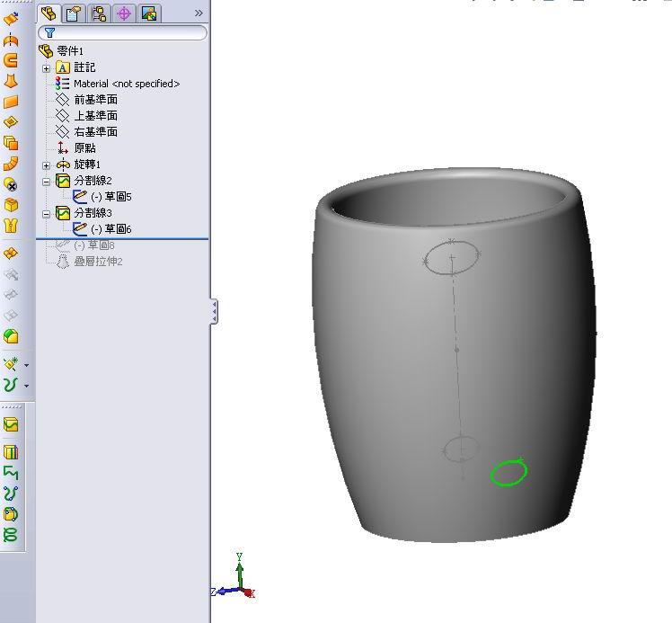Select Curve Through Reference Points tool
Screen dimensions: 672x623
pyautogui.click(x=11, y=514)
